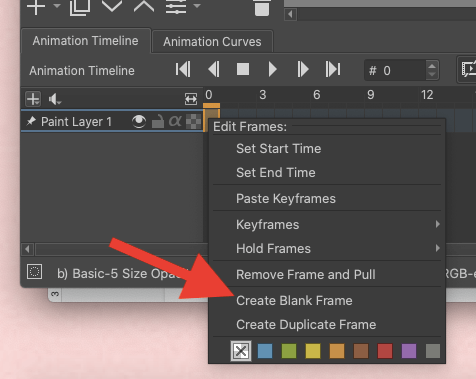Toggle alpha lock checkerboard icon

click(193, 121)
